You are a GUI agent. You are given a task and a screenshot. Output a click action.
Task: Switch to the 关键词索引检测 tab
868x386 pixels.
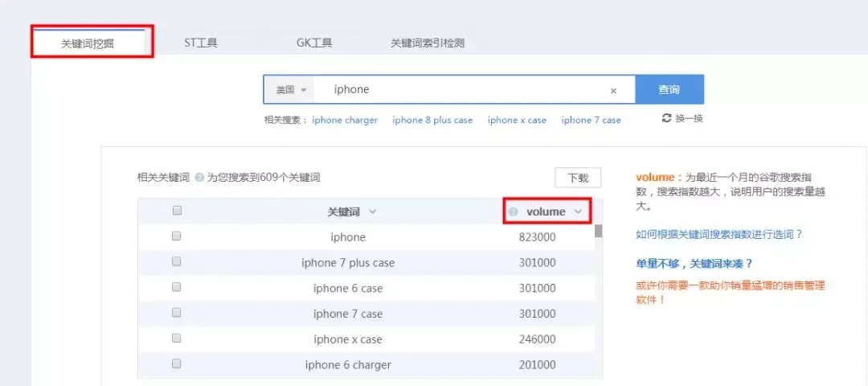tap(428, 43)
